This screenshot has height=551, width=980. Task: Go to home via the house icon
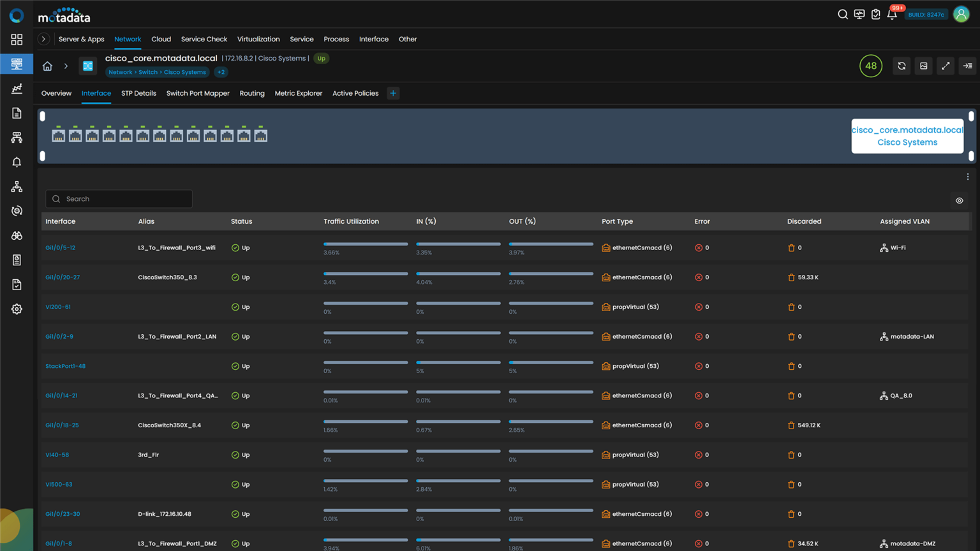(47, 66)
